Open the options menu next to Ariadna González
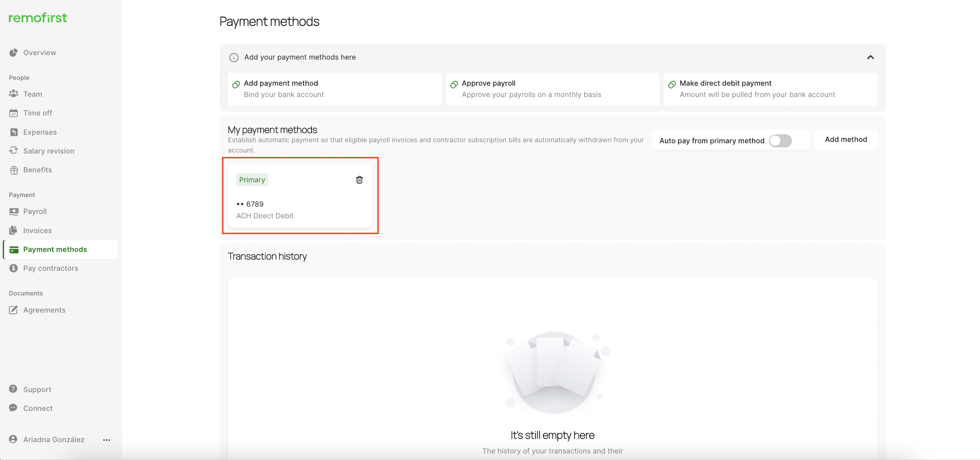 (106, 439)
